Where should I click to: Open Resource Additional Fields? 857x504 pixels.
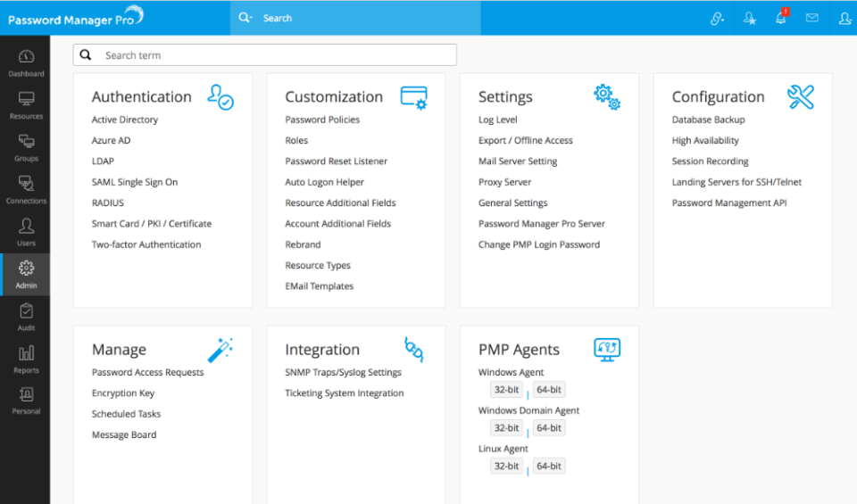click(x=340, y=202)
